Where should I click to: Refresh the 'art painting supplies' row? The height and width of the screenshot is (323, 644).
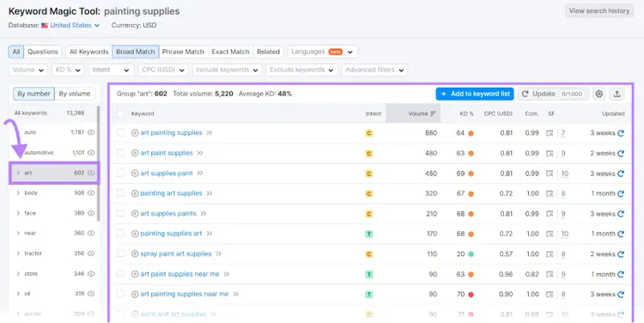(x=621, y=133)
